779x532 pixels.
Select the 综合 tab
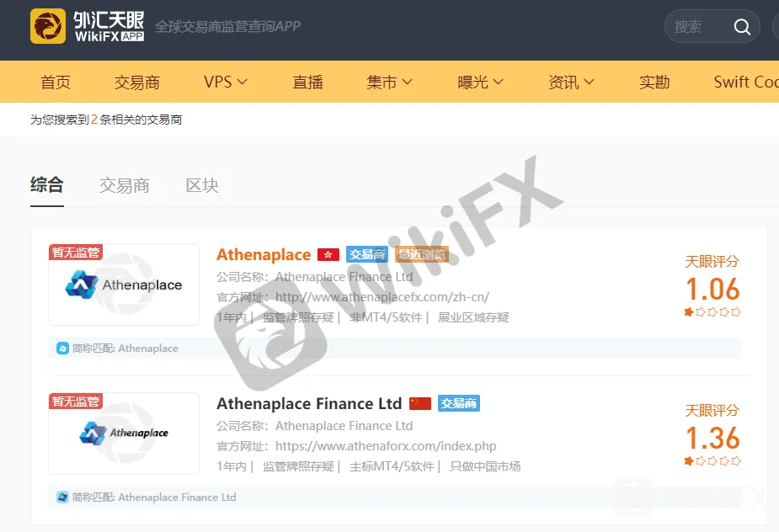click(46, 185)
